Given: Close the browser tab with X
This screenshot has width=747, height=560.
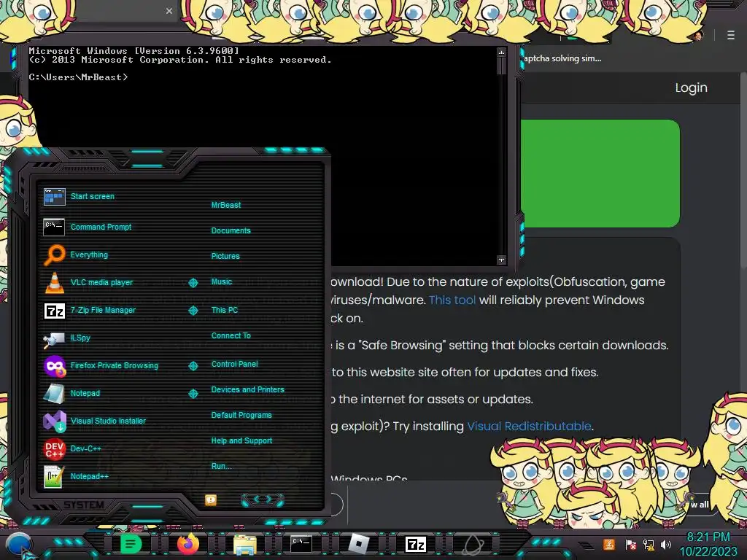Looking at the screenshot, I should (169, 11).
